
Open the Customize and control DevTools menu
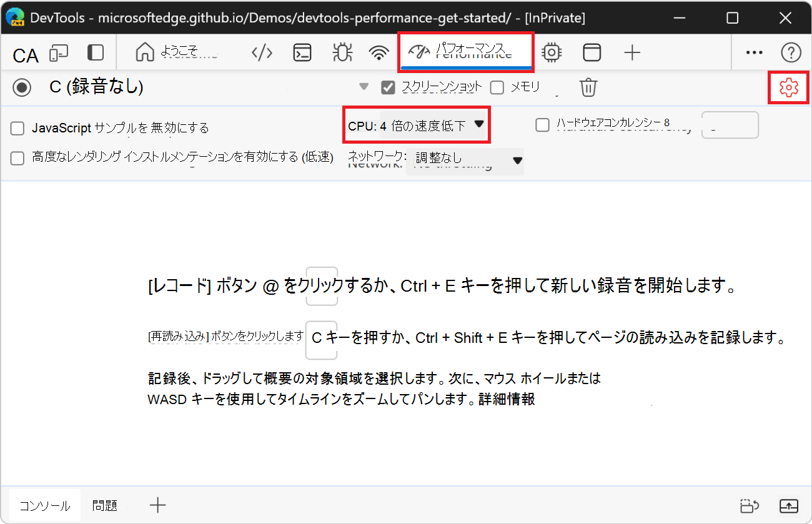755,53
